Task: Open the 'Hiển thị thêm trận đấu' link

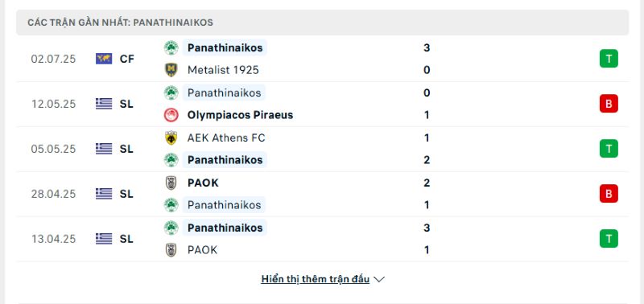Action: click(x=316, y=279)
